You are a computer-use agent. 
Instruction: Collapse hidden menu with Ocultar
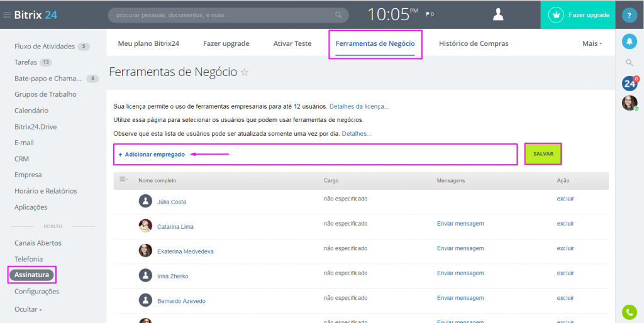(28, 309)
